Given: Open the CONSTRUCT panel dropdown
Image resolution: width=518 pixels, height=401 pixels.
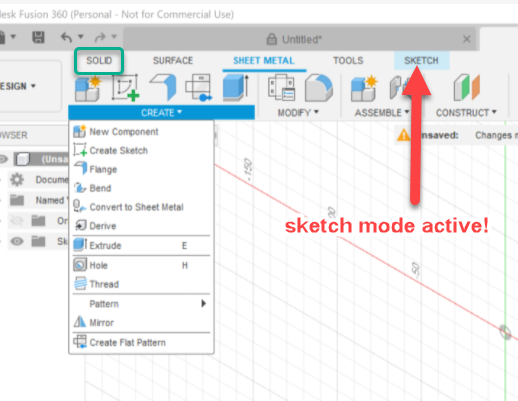Looking at the screenshot, I should click(466, 113).
